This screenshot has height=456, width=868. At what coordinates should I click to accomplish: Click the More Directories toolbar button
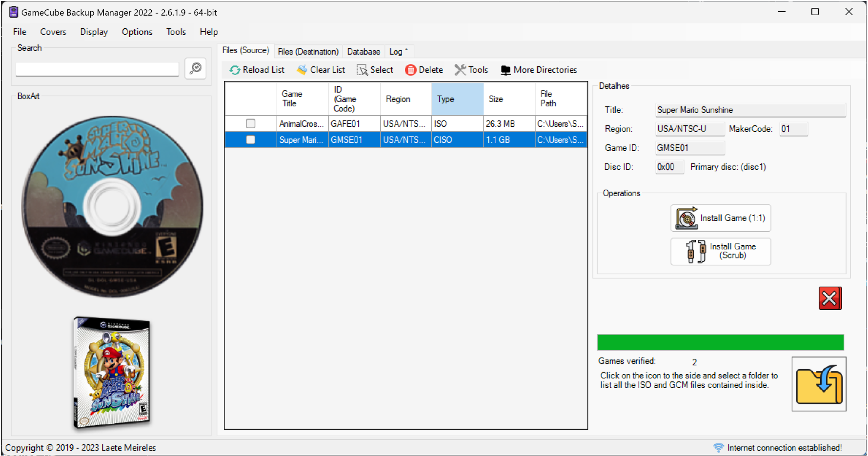539,70
